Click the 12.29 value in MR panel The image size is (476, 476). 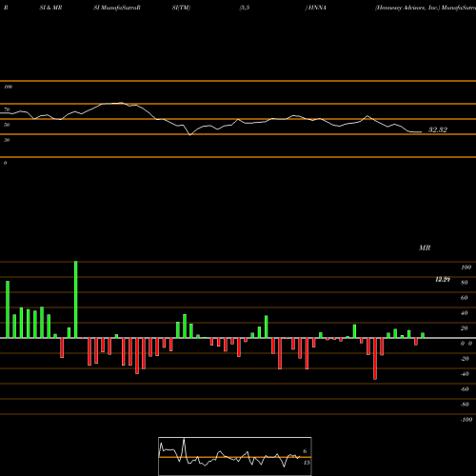tap(443, 280)
